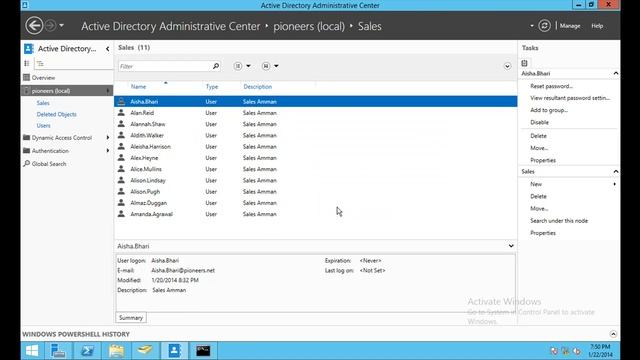Select user Alison.Lindsay row
This screenshot has height=360, width=640.
coord(316,180)
